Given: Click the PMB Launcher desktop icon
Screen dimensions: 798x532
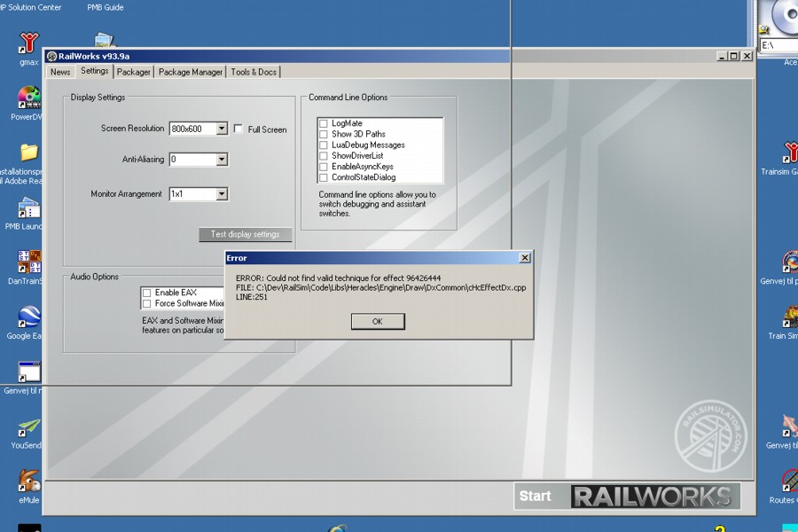Looking at the screenshot, I should pyautogui.click(x=27, y=208).
